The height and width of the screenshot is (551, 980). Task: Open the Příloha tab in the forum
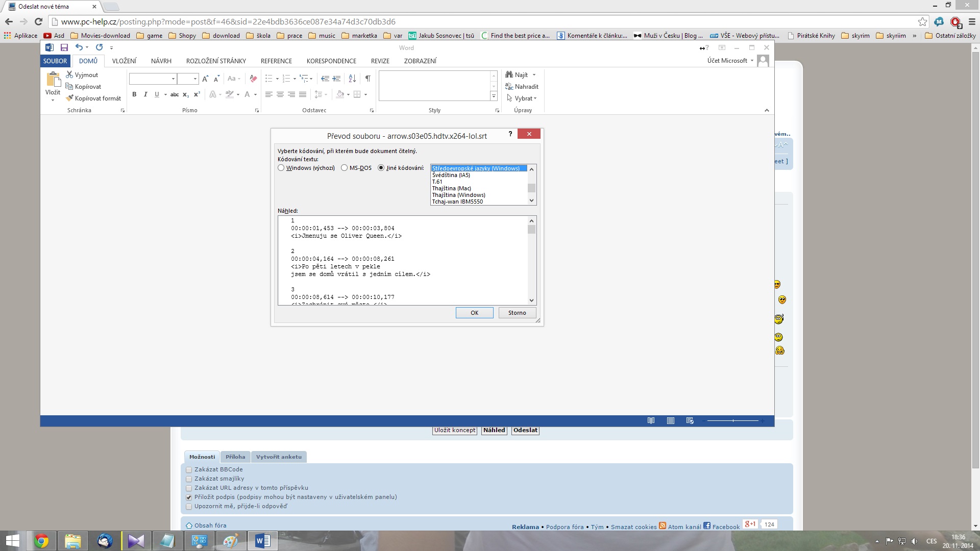pos(235,457)
